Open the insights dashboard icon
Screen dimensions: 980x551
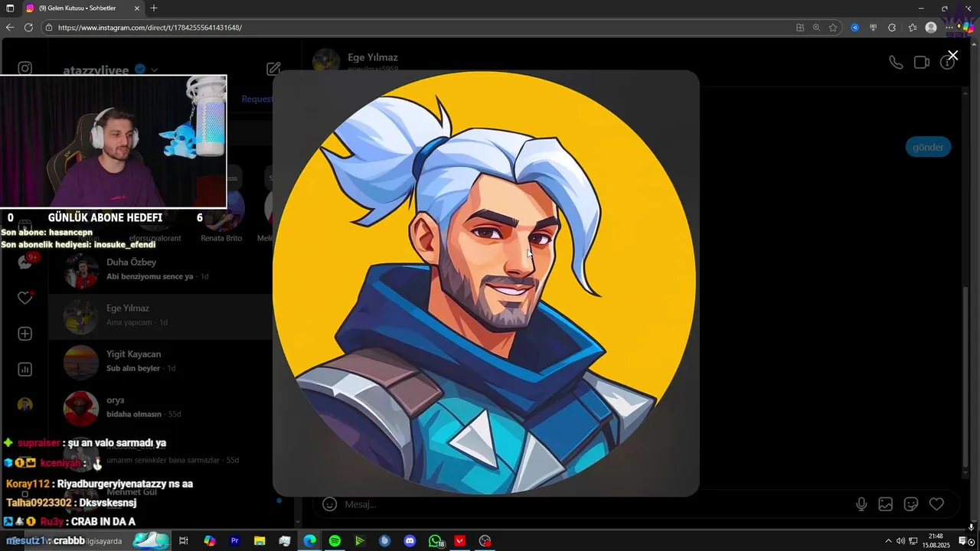25,370
